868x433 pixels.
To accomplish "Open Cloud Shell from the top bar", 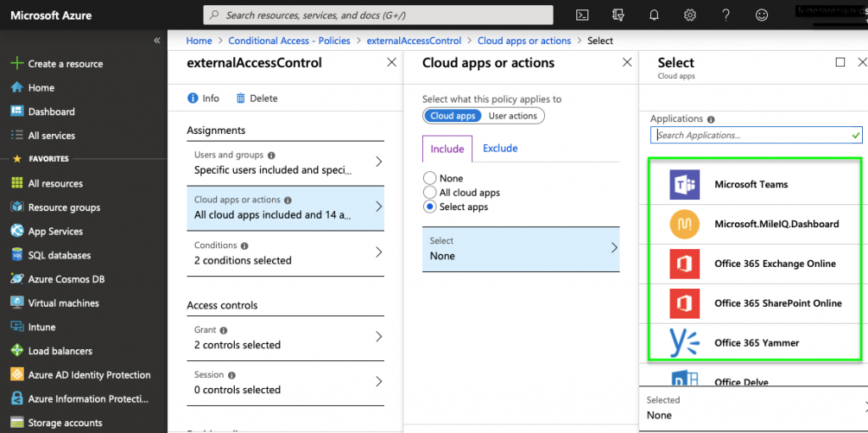I will pyautogui.click(x=582, y=14).
